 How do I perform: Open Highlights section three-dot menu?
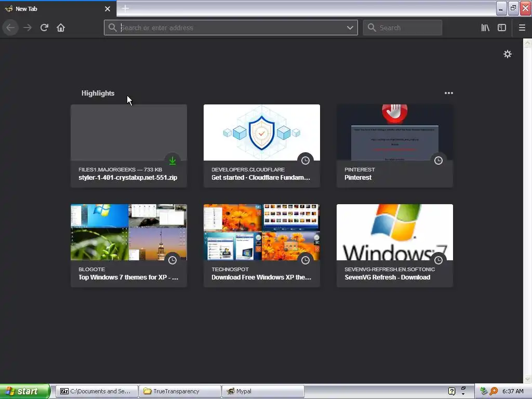448,93
